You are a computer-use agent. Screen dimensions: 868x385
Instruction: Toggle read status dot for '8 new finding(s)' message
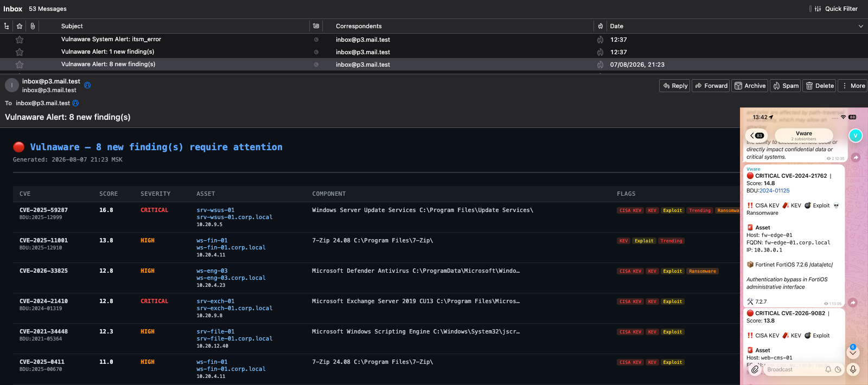(x=316, y=65)
